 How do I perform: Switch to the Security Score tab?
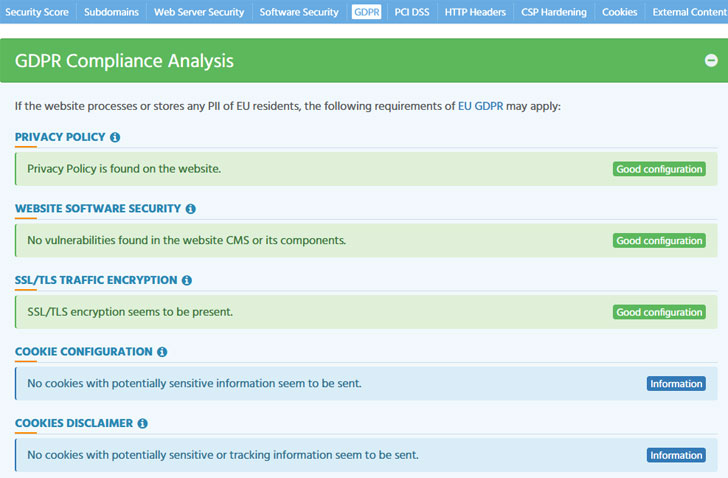(37, 12)
